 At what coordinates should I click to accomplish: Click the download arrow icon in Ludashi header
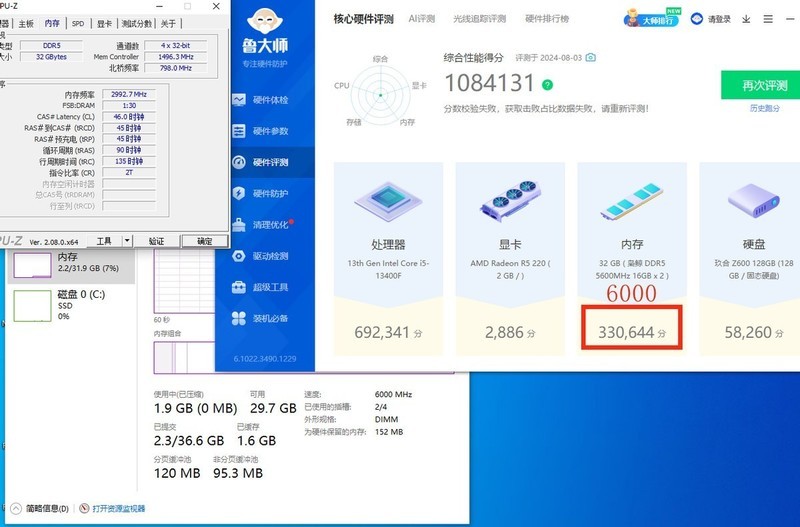tap(746, 19)
